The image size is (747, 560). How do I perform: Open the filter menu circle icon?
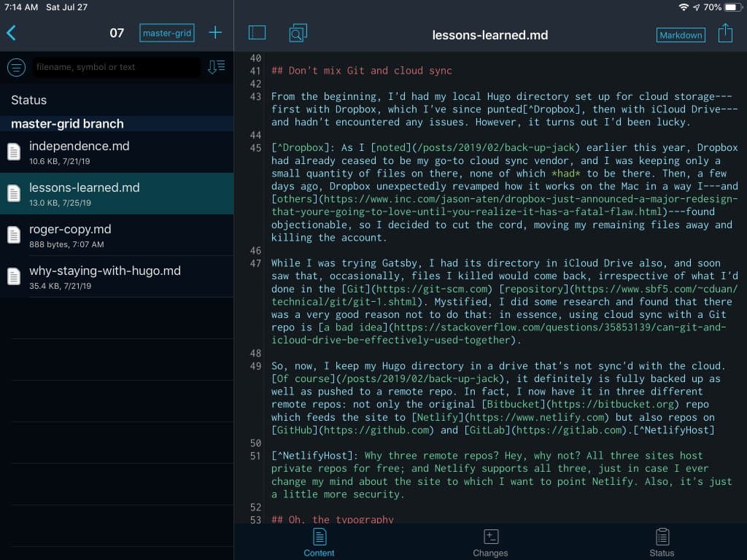point(16,67)
